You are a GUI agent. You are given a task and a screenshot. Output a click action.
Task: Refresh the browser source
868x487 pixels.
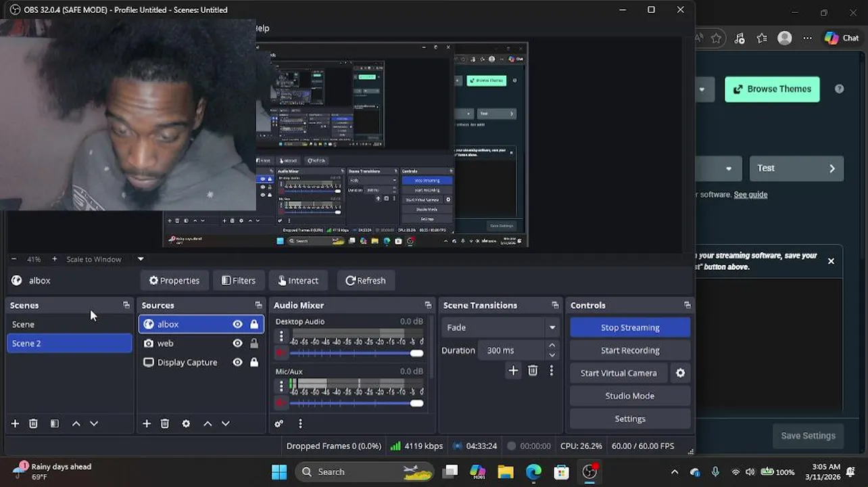pos(366,280)
